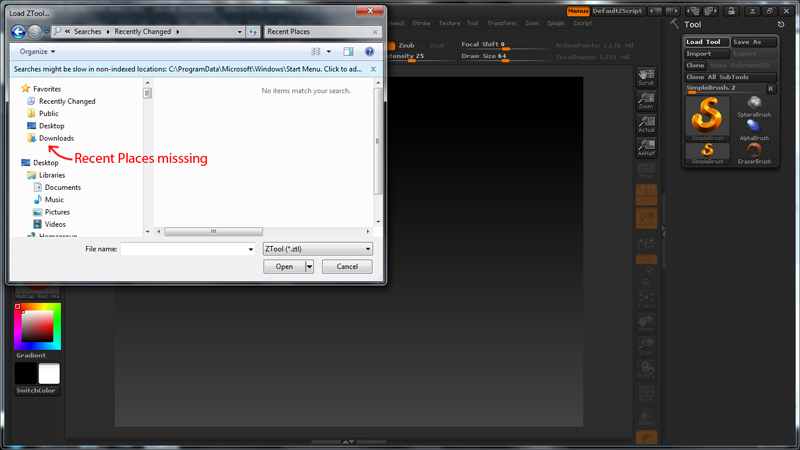
Task: Choose the EraserBrush tool thumbnail
Action: 754,153
